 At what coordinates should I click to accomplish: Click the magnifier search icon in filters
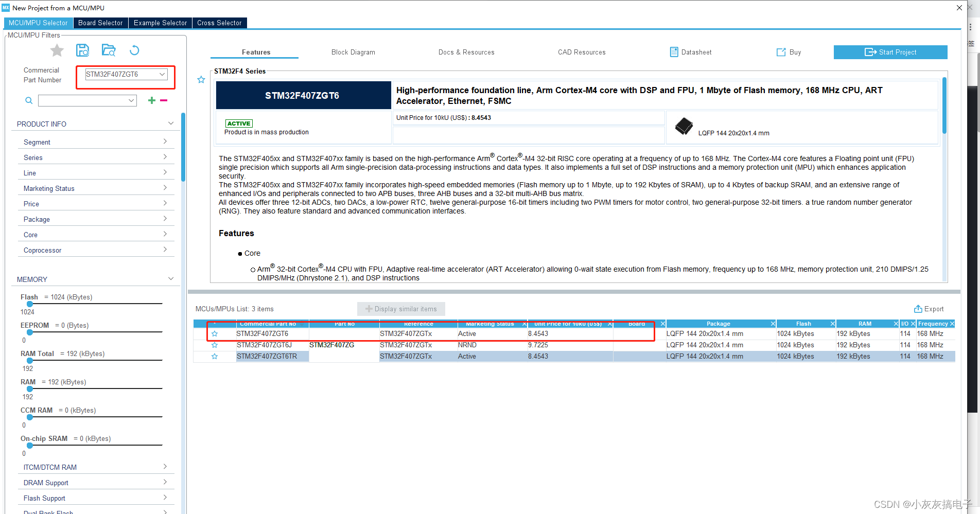(29, 101)
